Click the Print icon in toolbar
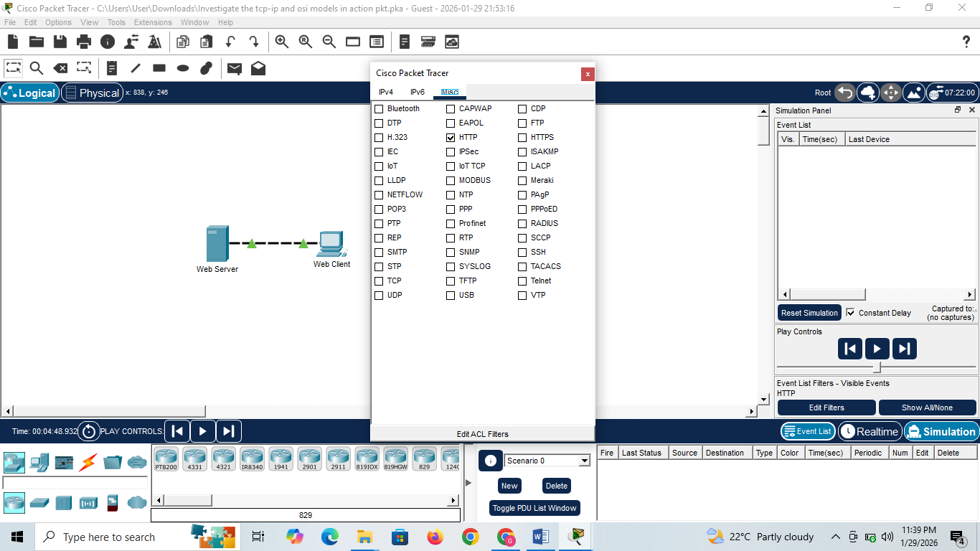Viewport: 980px width, 551px height. point(84,42)
